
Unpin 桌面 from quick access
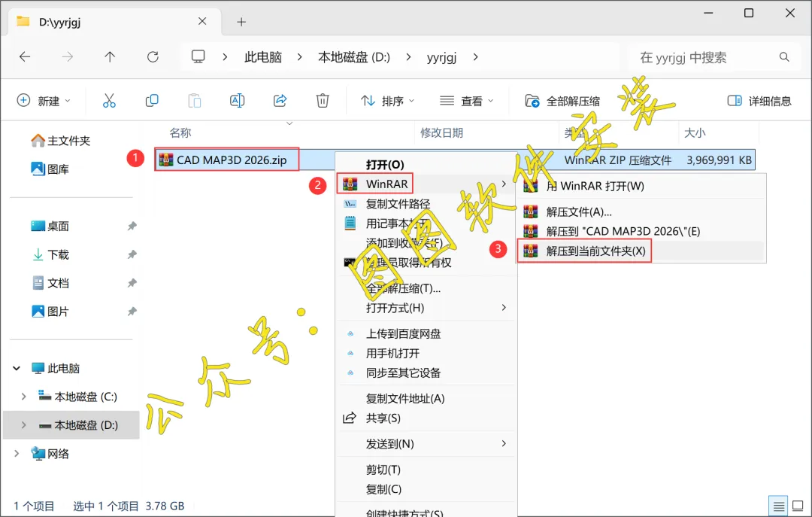[132, 226]
